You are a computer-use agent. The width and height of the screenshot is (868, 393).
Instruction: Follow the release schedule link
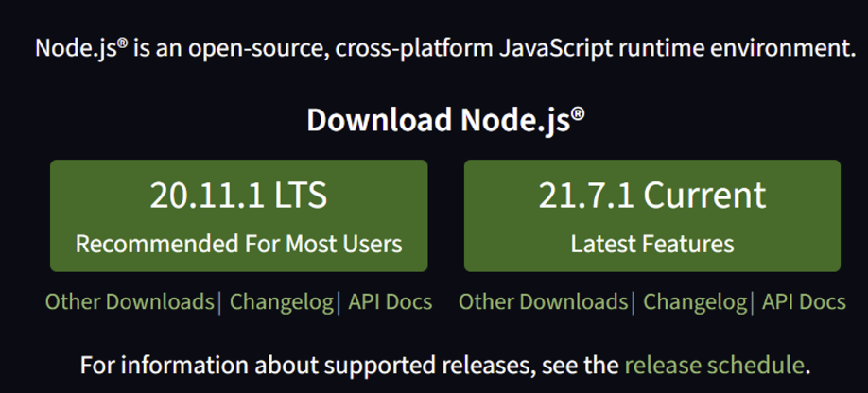pyautogui.click(x=714, y=366)
